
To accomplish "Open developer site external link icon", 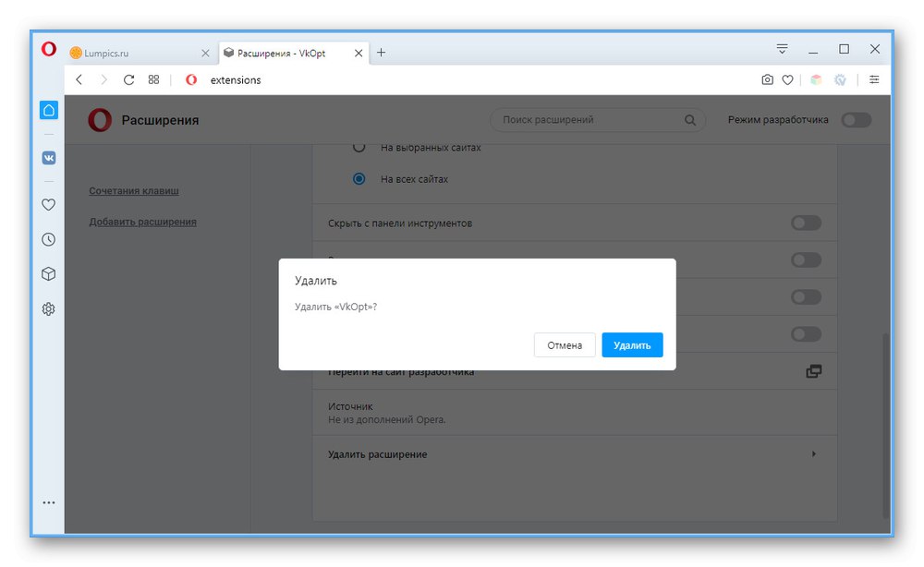I will click(x=814, y=371).
